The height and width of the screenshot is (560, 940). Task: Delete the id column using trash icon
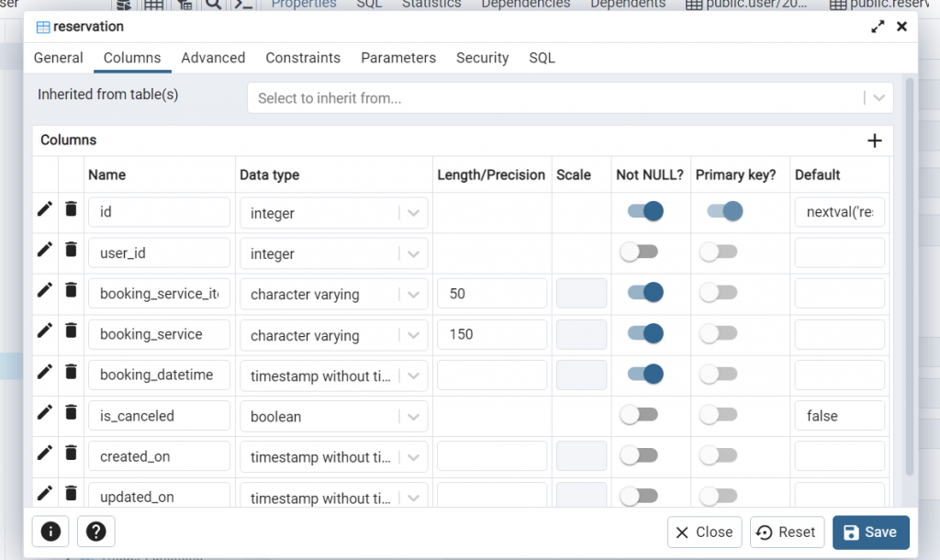pyautogui.click(x=71, y=208)
